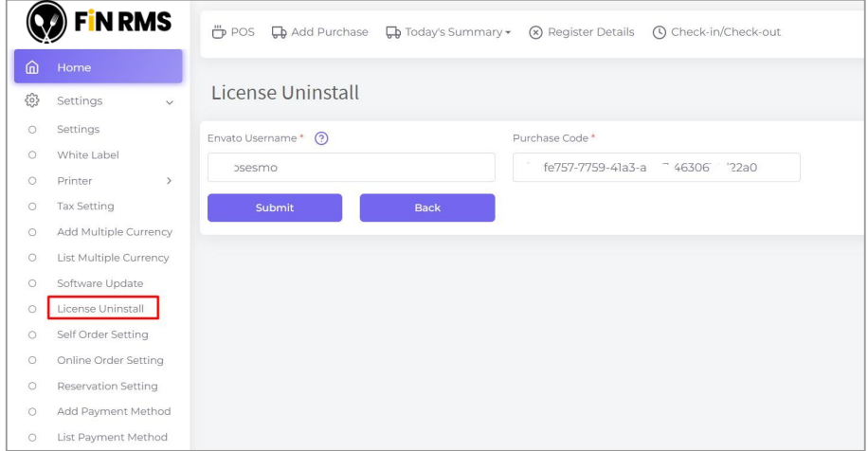Focus the Purchase Code text field
The height and width of the screenshot is (451, 868).
point(656,168)
